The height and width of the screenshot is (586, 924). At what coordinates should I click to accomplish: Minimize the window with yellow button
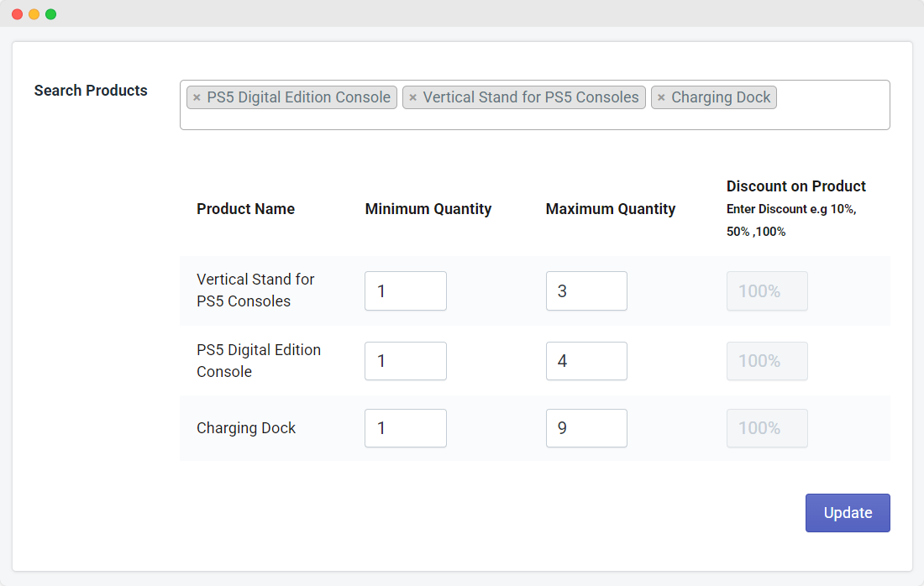tap(34, 14)
